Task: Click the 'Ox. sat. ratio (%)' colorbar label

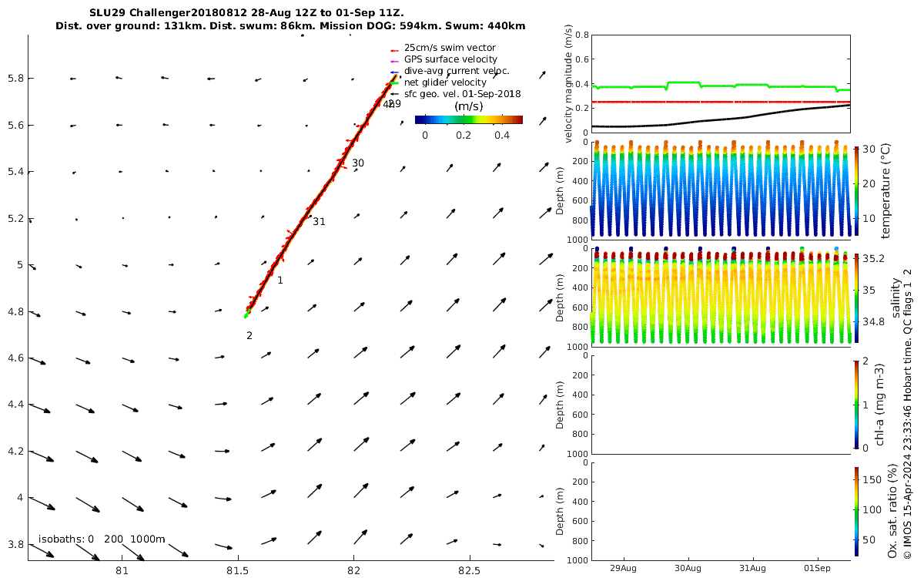Action: click(893, 512)
